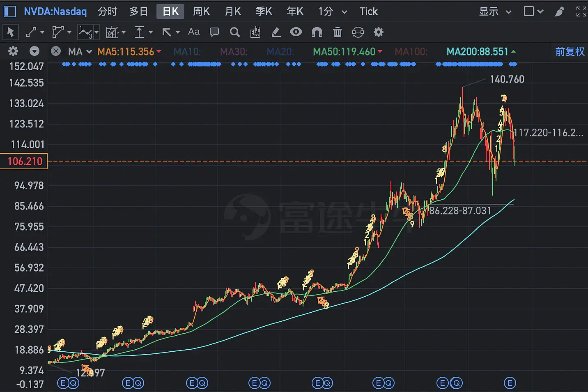This screenshot has width=588, height=392.
Task: Click the round down-triangle collapse icon
Action: pyautogui.click(x=34, y=51)
